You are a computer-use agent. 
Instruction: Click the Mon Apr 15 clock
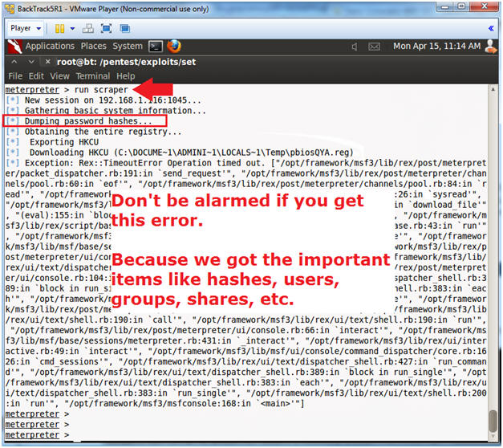click(437, 47)
